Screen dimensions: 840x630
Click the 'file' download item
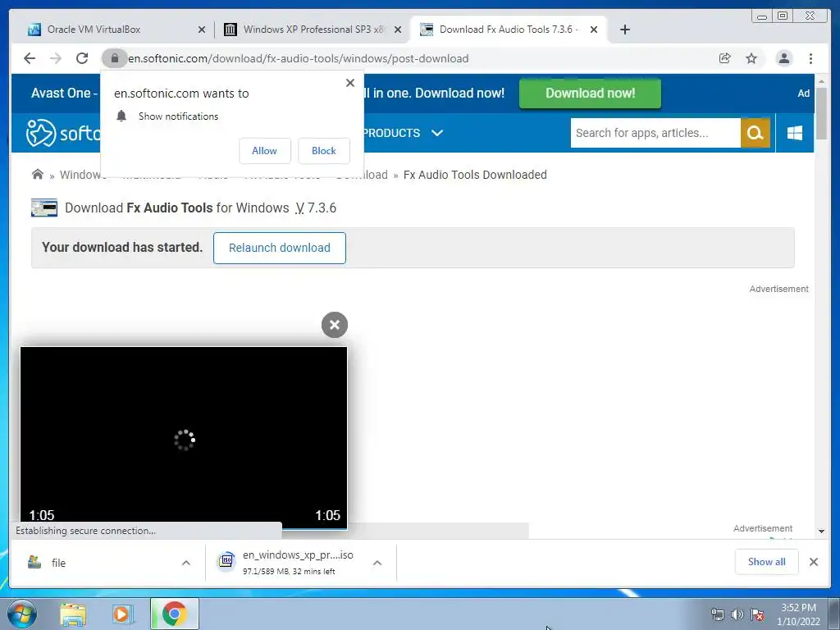[x=107, y=563]
